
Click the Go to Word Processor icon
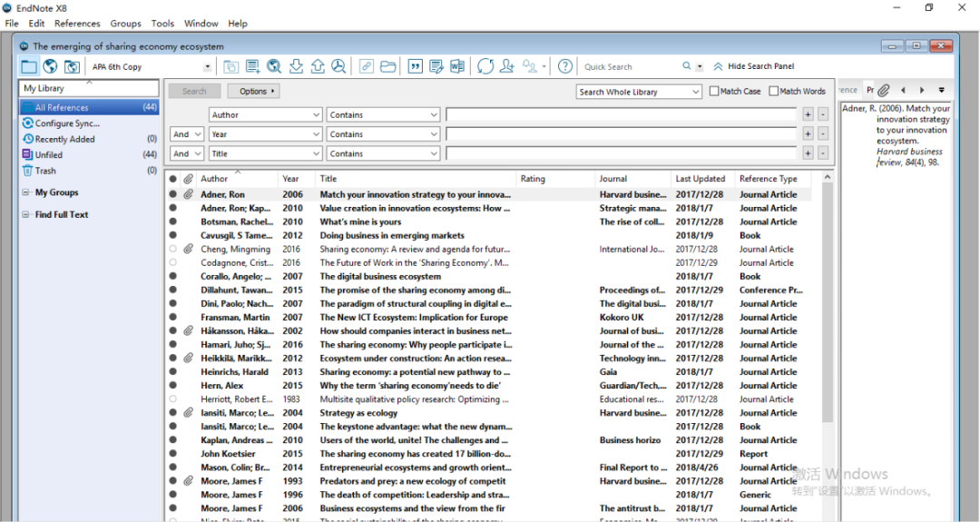coord(457,66)
